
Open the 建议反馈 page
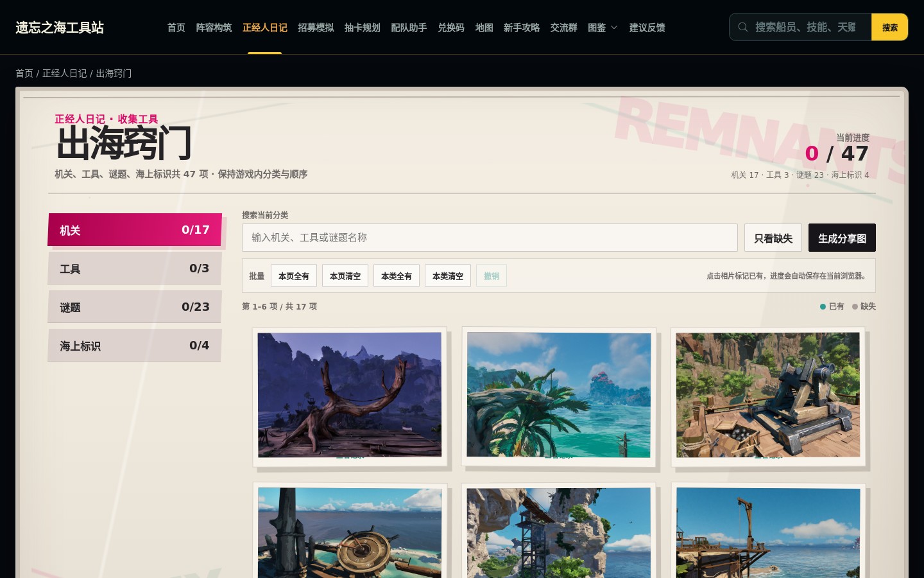coord(647,28)
